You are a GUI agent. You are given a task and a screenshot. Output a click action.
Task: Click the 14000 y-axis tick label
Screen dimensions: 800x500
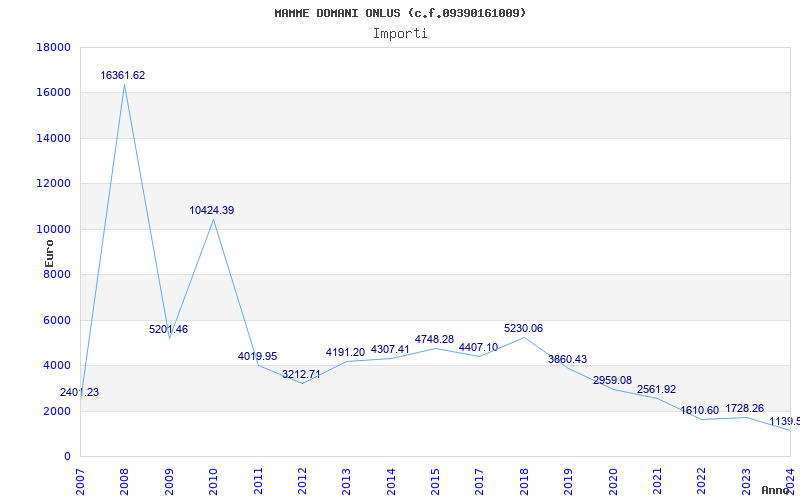(x=53, y=138)
